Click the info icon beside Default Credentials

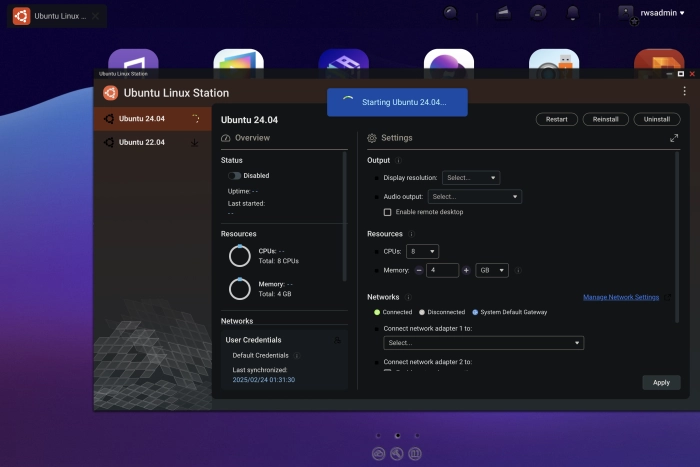296,356
